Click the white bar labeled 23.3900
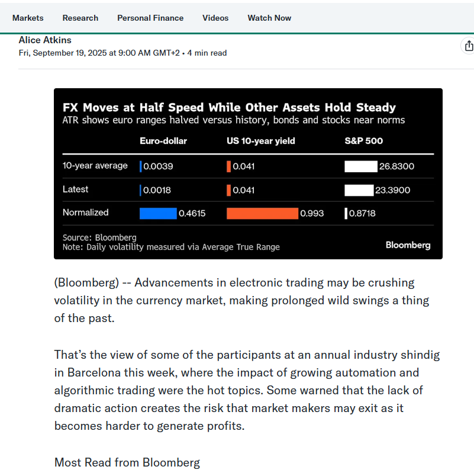474x476 pixels. (359, 190)
